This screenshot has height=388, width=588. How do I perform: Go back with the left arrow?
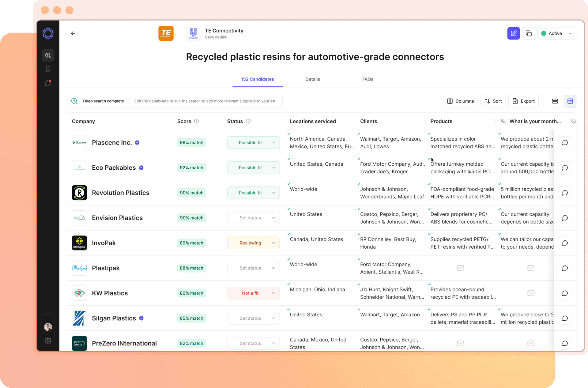point(73,33)
